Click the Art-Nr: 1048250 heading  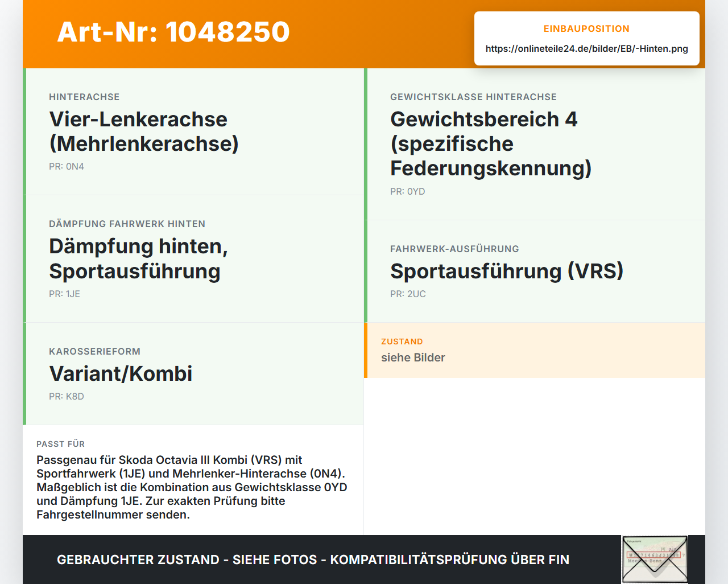(x=173, y=32)
